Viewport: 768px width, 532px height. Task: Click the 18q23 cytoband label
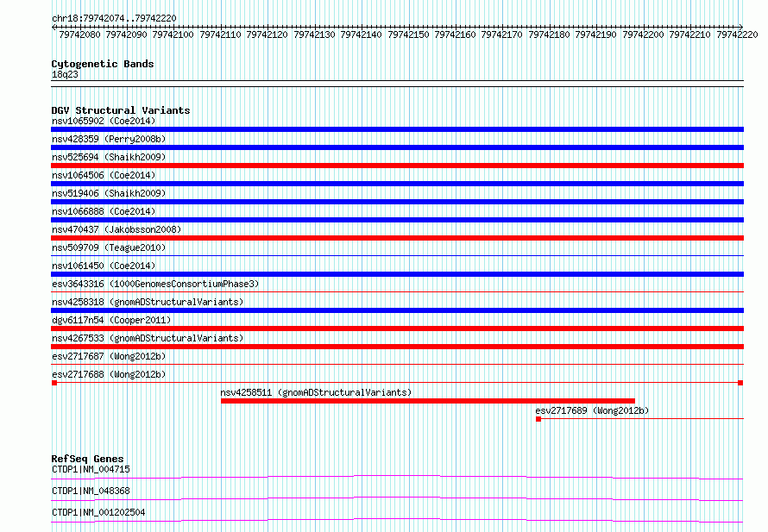coord(65,74)
